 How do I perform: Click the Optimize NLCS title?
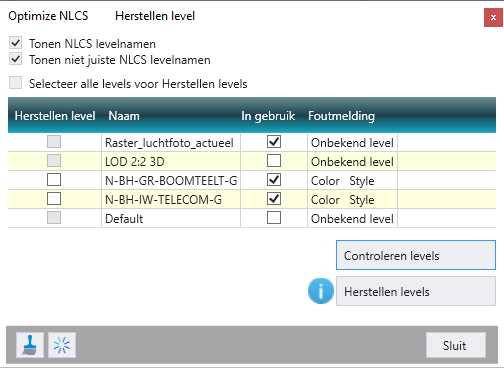coord(48,16)
